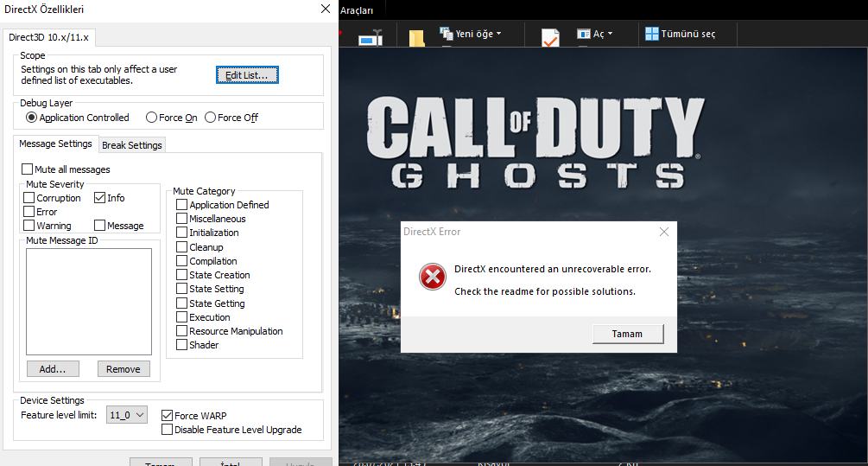Uncheck the Force WARP checkbox

coord(167,415)
